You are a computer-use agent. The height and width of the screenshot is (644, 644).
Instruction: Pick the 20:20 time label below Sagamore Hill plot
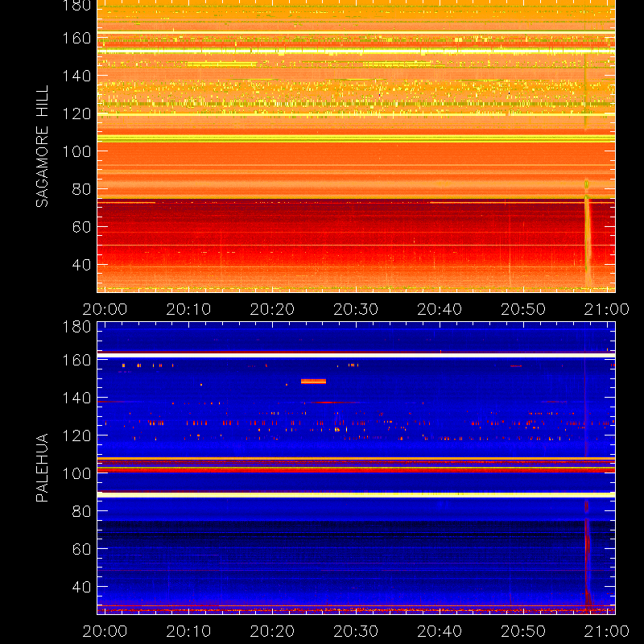pos(272,309)
